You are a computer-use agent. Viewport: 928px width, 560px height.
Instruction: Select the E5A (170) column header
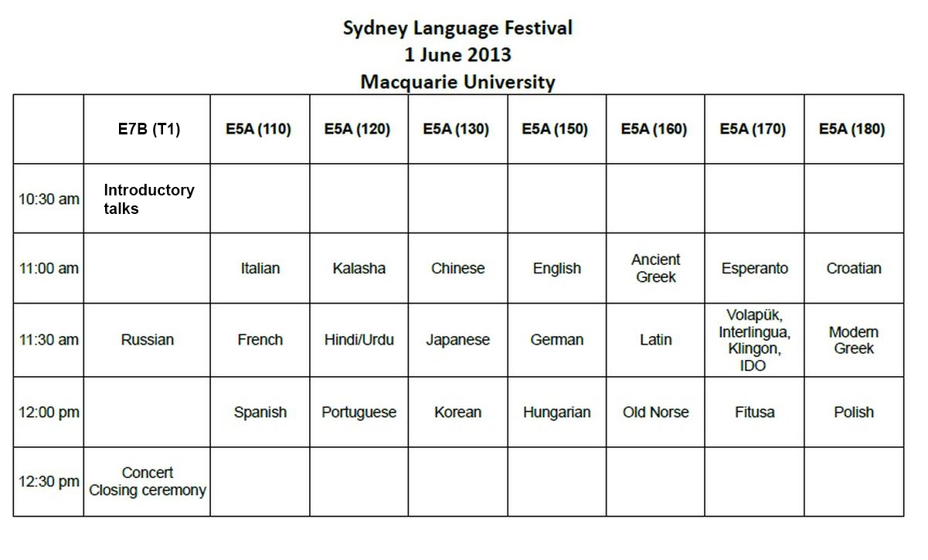click(x=754, y=129)
